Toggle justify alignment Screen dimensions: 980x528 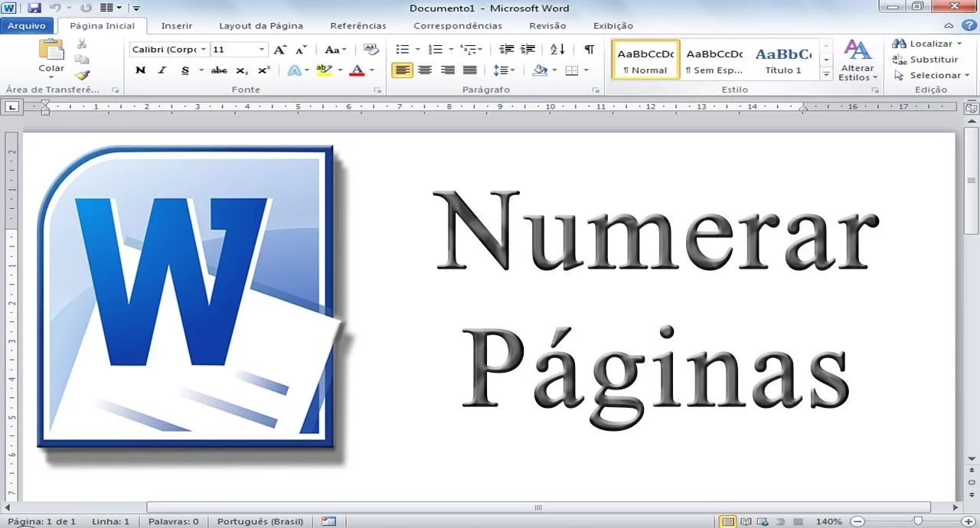click(469, 70)
